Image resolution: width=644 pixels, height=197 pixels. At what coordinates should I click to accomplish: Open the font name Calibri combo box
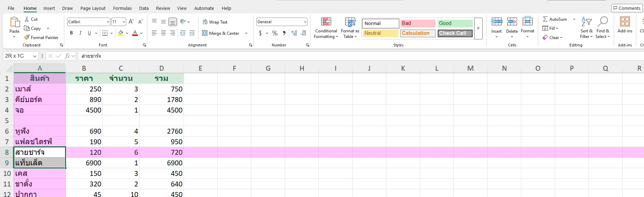point(89,22)
